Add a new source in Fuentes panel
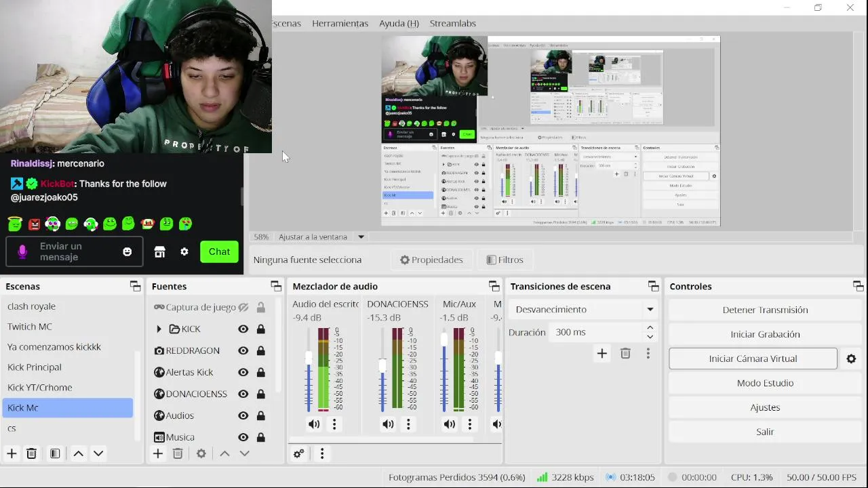This screenshot has width=868, height=488. (158, 453)
